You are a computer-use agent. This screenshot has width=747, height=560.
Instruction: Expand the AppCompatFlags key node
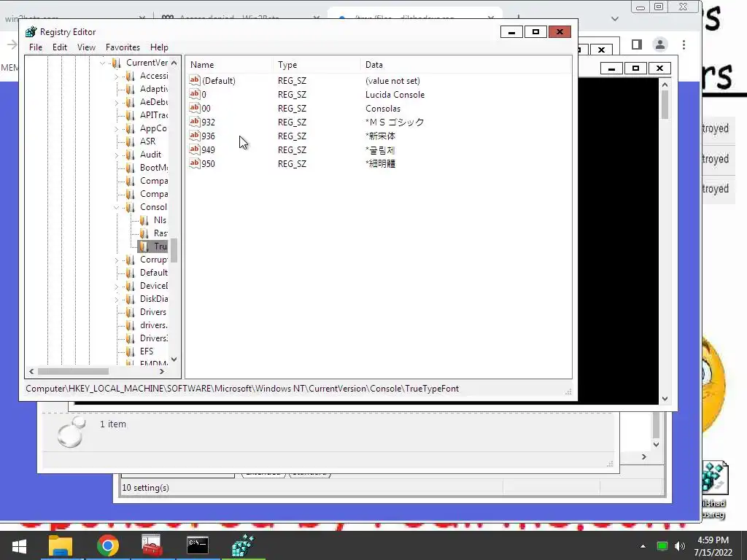tap(117, 128)
